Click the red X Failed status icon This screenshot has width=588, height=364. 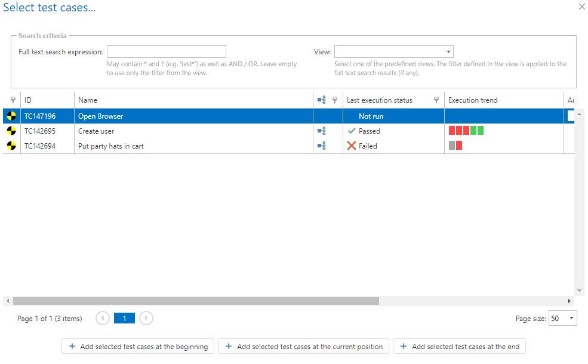coord(352,146)
